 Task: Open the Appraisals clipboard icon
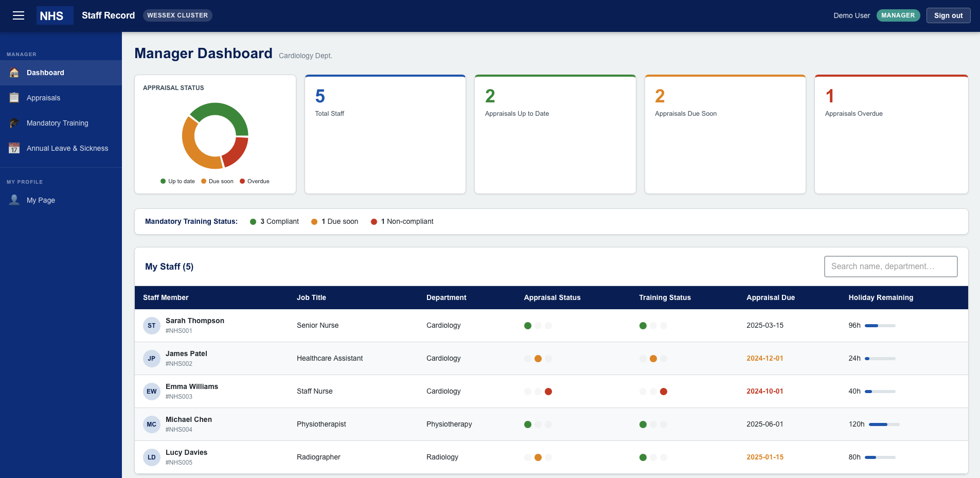pyautogui.click(x=14, y=97)
